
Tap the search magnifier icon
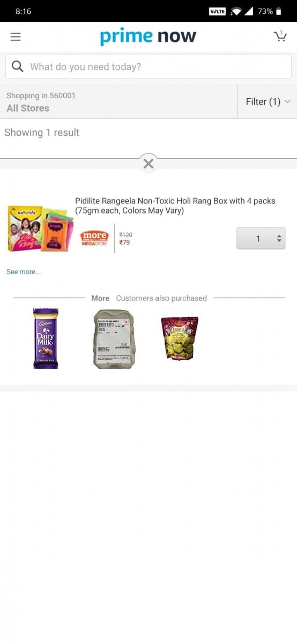pos(17,67)
